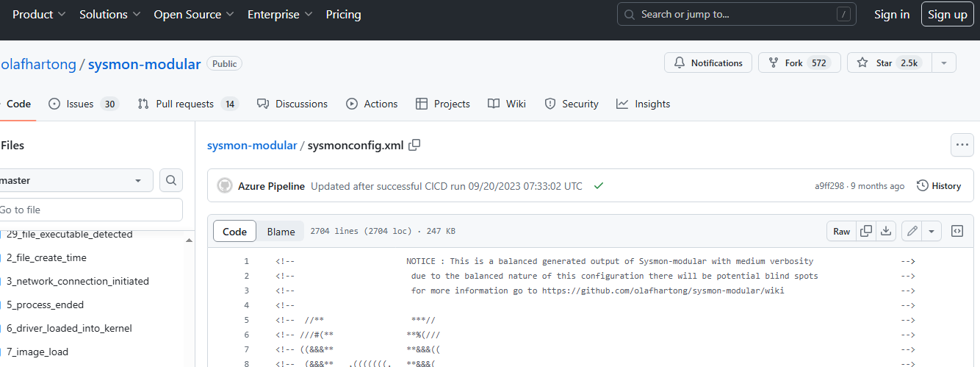This screenshot has height=367, width=980.
Task: Copy raw file contents icon
Action: tap(866, 231)
